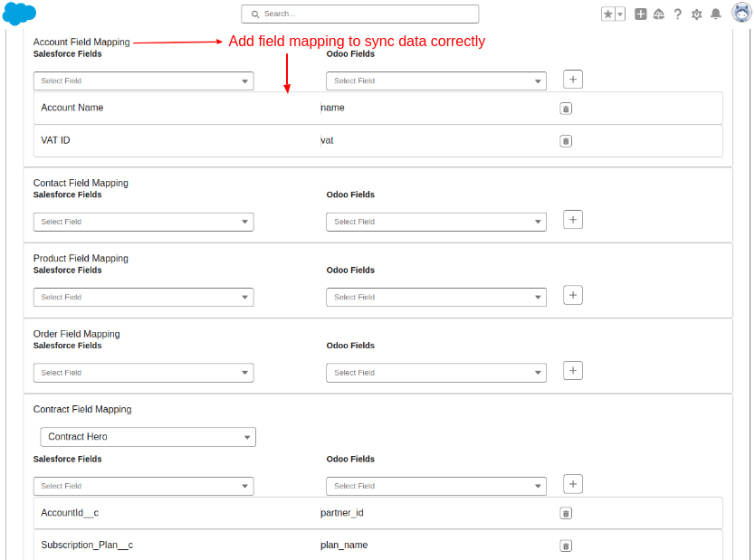Viewport: 755px width, 560px height.
Task: Open Contact mapping Odoo field dropdown
Action: [x=436, y=222]
